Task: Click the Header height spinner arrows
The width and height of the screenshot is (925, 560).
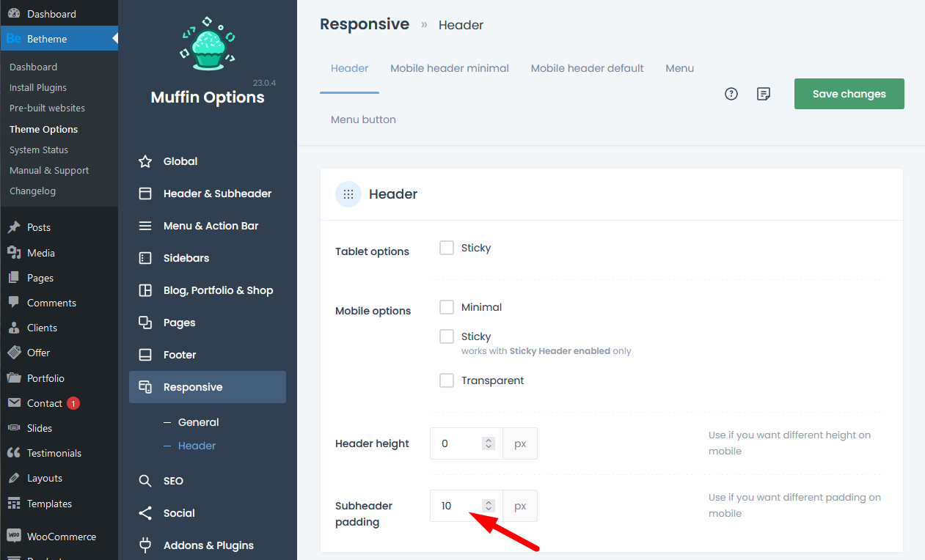Action: pyautogui.click(x=489, y=443)
